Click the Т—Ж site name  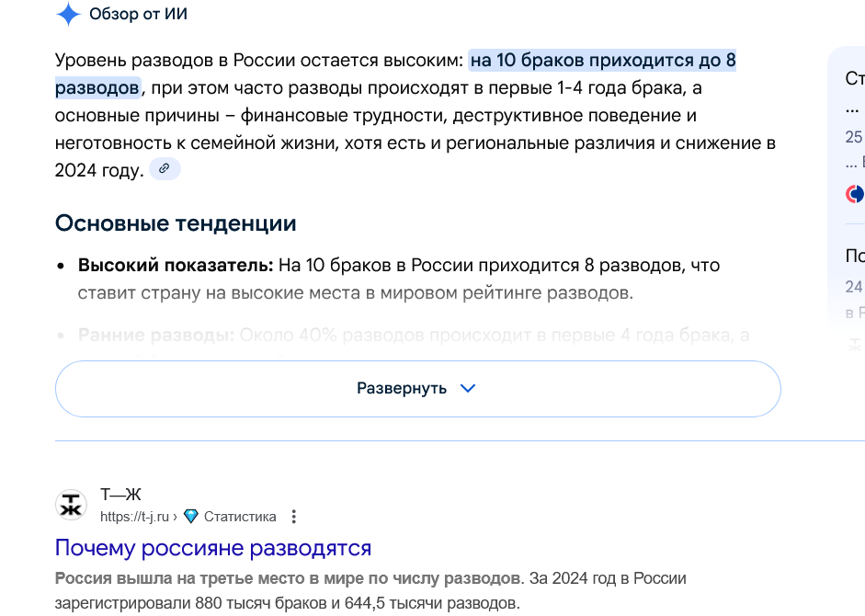click(120, 496)
